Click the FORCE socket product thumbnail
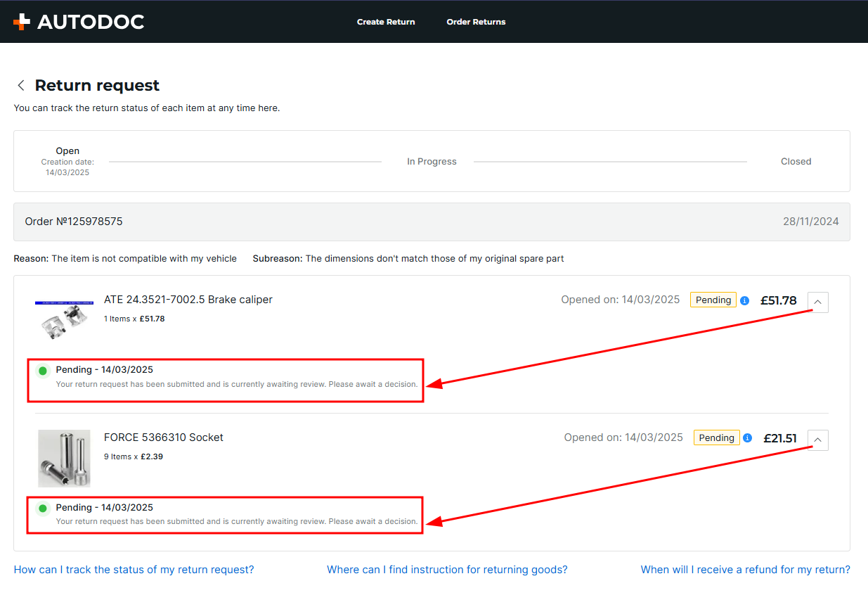868x607 pixels. pos(64,459)
